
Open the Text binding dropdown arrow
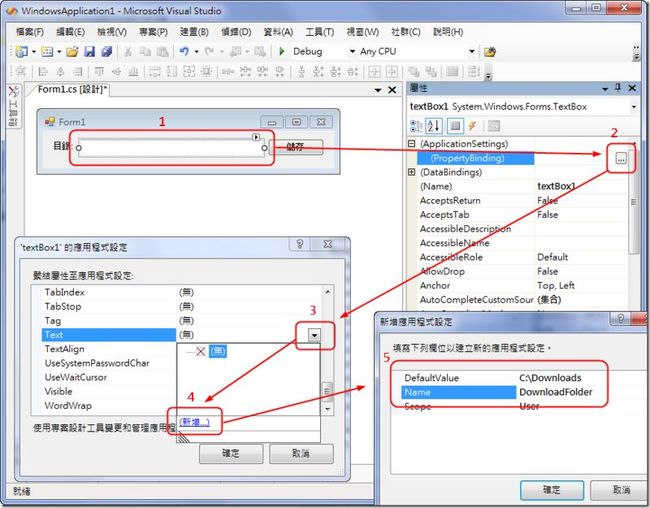click(314, 335)
